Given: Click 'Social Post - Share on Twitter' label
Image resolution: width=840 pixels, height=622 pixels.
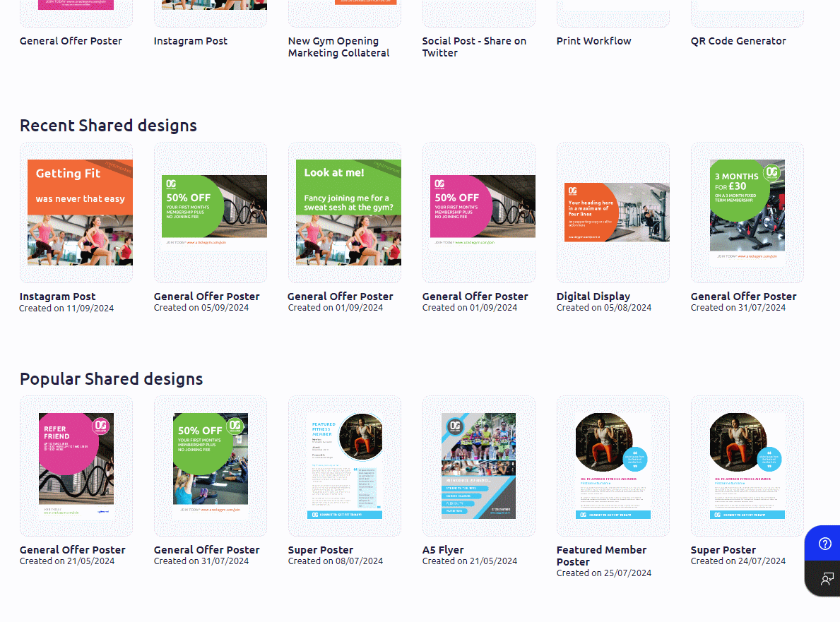Looking at the screenshot, I should pos(474,47).
